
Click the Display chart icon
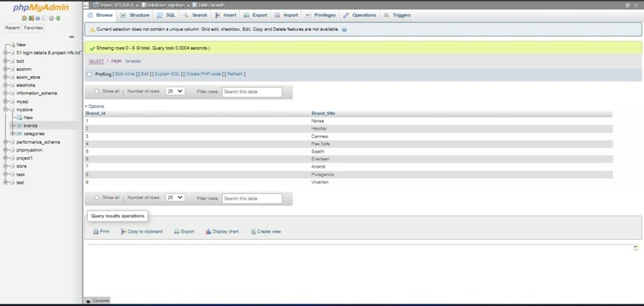coord(209,232)
